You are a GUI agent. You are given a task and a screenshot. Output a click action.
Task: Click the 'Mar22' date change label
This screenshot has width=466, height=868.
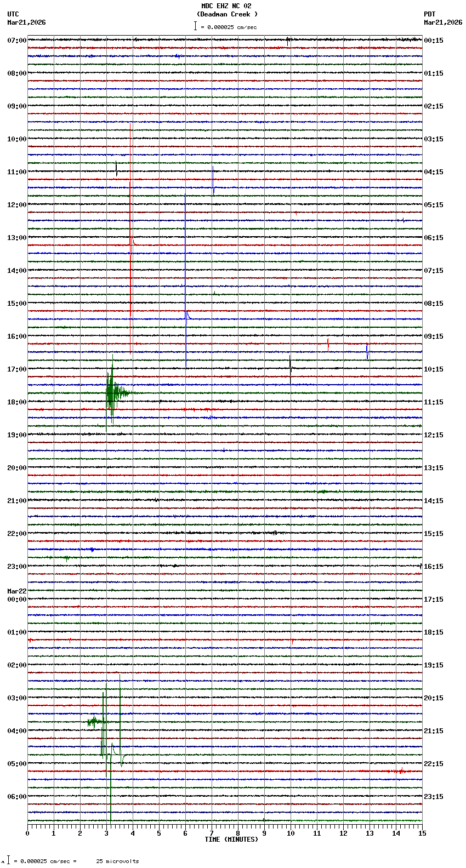click(x=17, y=591)
